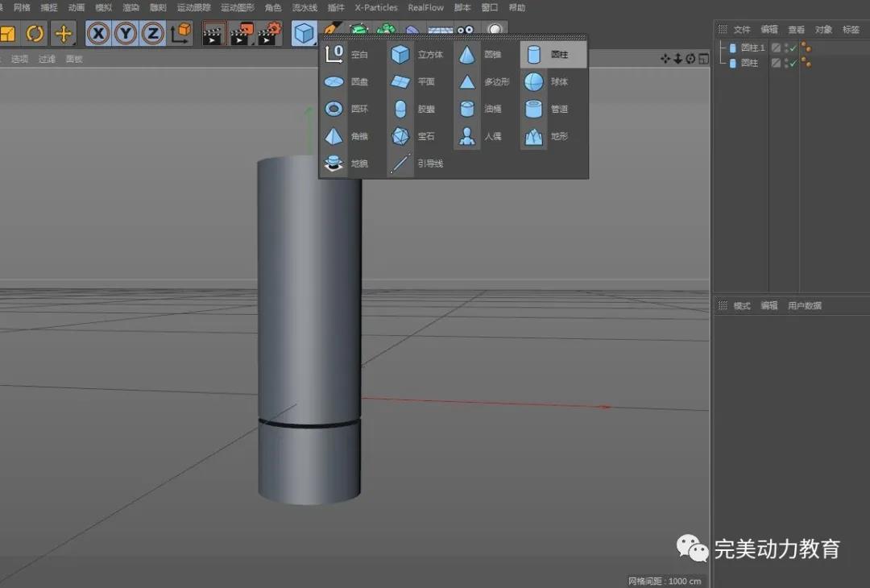
Task: Open the 文件 menu in object manager
Action: 742,30
